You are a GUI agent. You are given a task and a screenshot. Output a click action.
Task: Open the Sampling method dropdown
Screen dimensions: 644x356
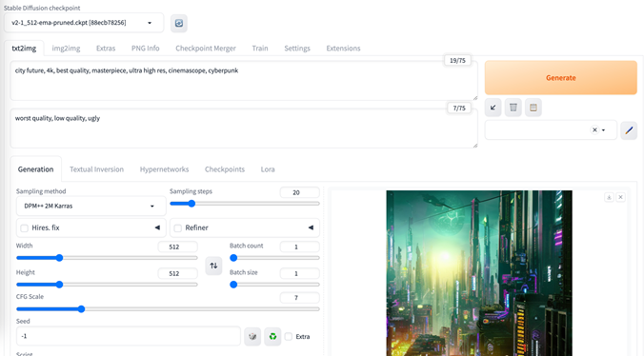pyautogui.click(x=91, y=206)
